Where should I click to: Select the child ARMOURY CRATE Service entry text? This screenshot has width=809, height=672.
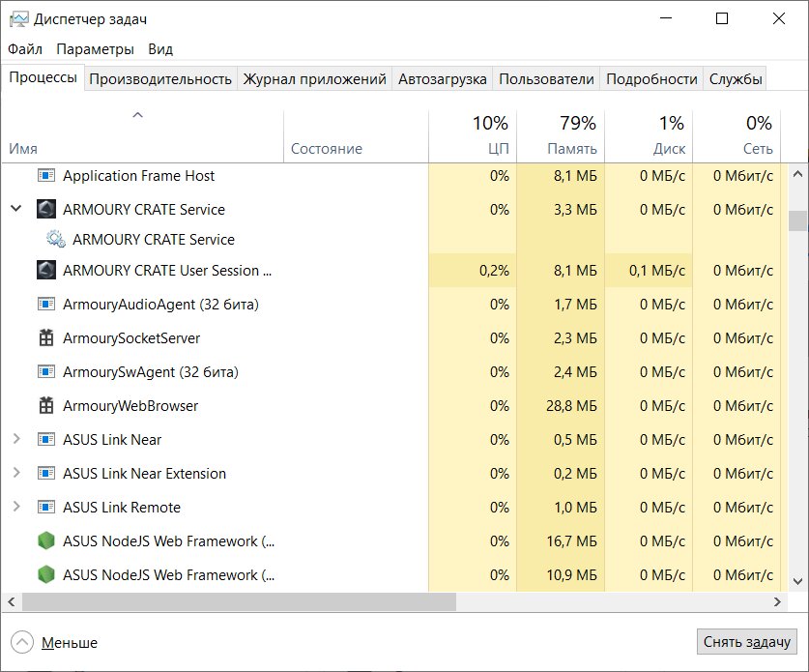point(154,240)
